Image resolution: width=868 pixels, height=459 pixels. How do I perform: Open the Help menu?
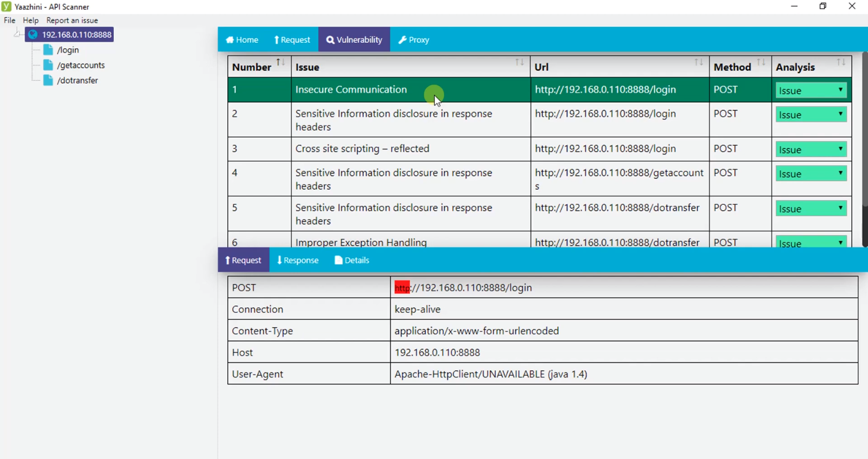pyautogui.click(x=30, y=20)
